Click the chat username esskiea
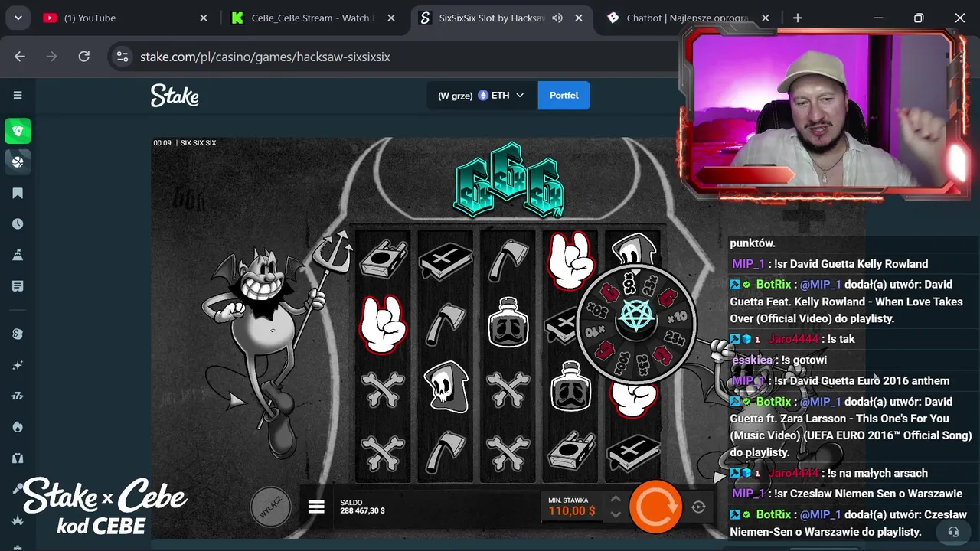This screenshot has width=980, height=551. click(x=753, y=360)
